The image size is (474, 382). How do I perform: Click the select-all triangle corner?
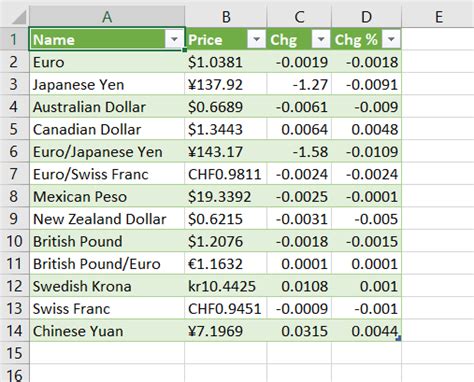click(19, 17)
